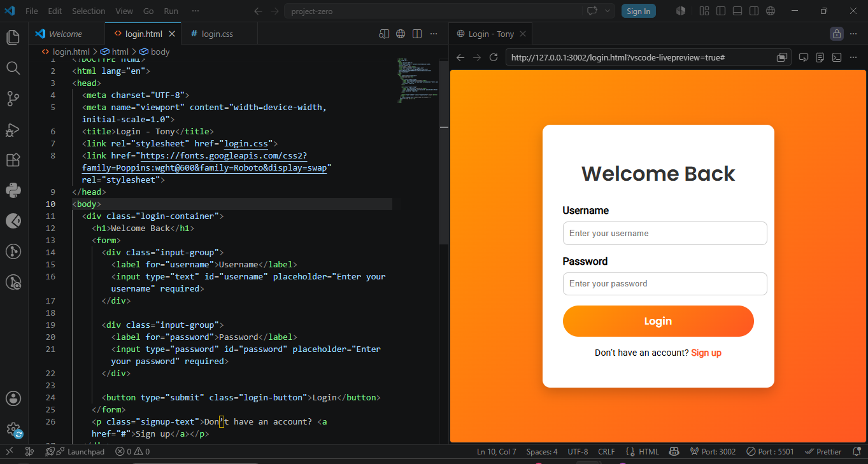
Task: Toggle Secondary Side Bar visibility
Action: coord(754,11)
